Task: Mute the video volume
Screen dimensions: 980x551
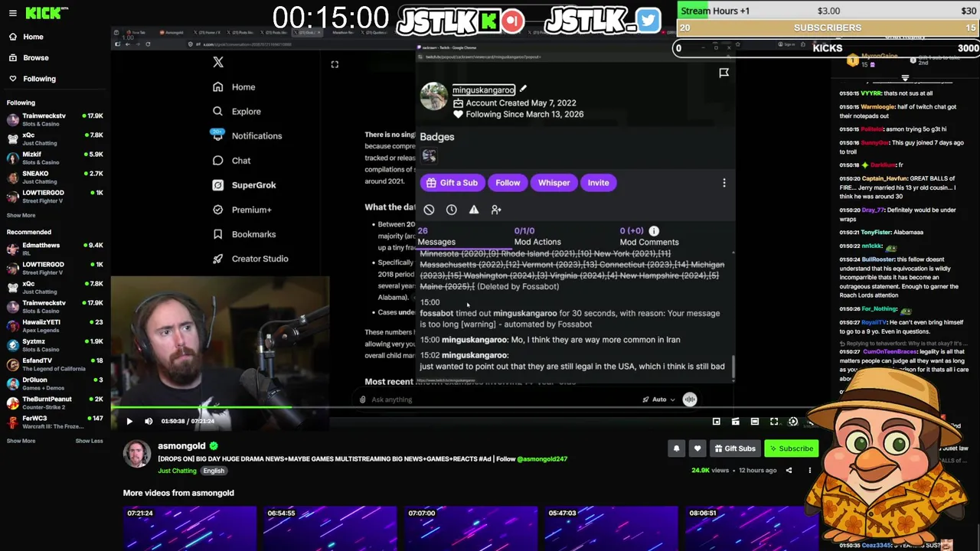Action: click(x=149, y=421)
